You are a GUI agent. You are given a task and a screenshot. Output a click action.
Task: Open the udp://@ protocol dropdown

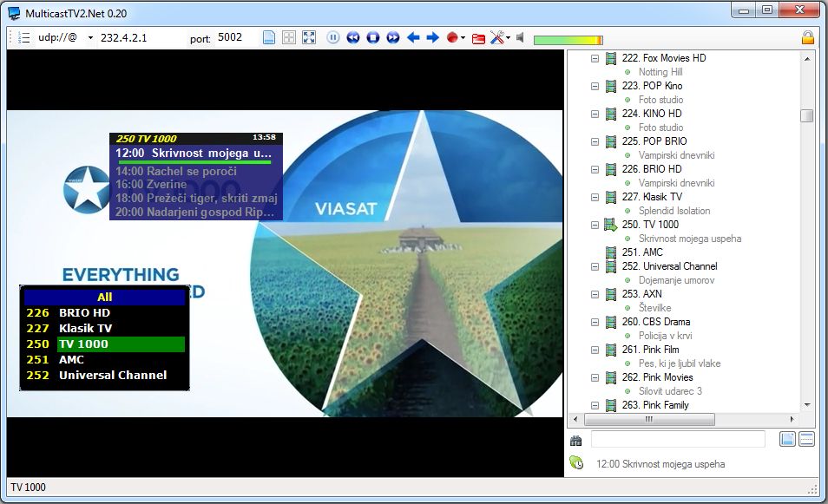(x=90, y=38)
